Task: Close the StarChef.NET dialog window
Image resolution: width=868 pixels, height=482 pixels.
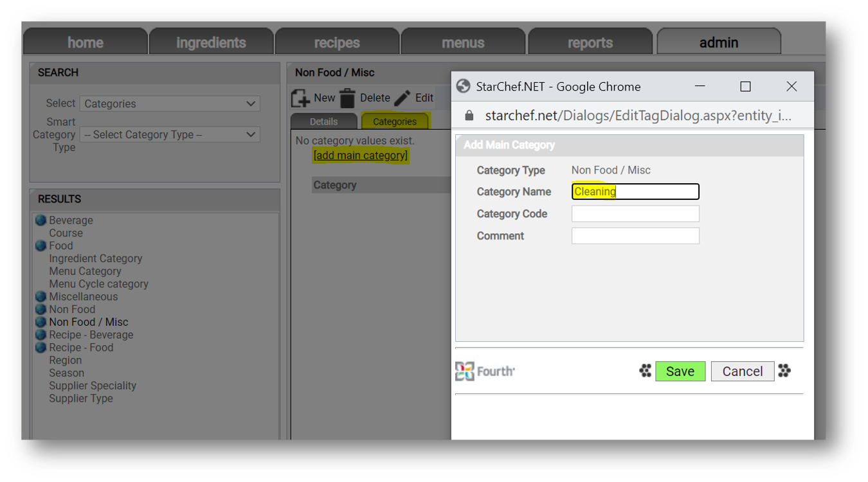Action: (791, 86)
